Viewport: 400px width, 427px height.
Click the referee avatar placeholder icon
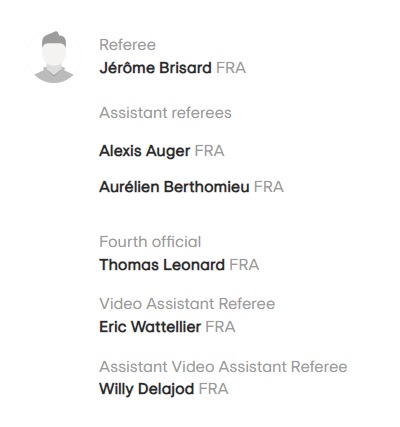tap(54, 57)
